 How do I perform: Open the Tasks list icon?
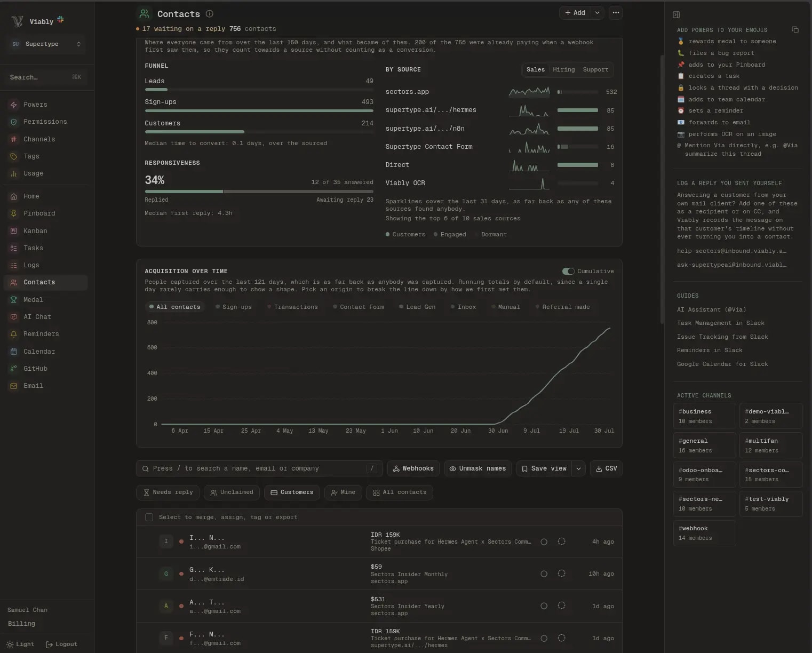(14, 248)
